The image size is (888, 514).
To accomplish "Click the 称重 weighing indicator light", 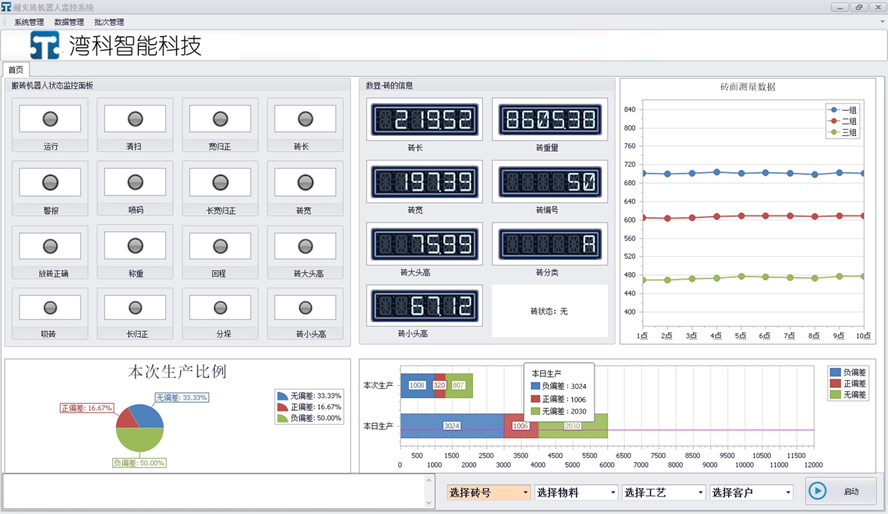I will point(135,246).
